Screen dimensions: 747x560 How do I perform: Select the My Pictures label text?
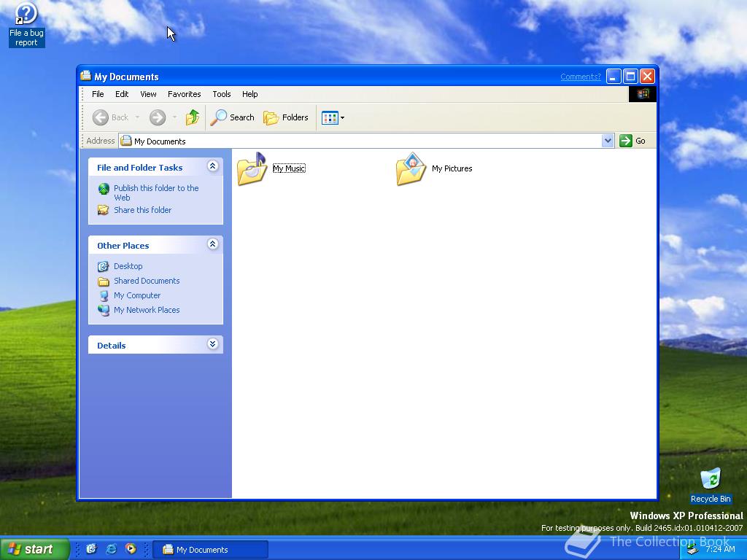pos(452,168)
